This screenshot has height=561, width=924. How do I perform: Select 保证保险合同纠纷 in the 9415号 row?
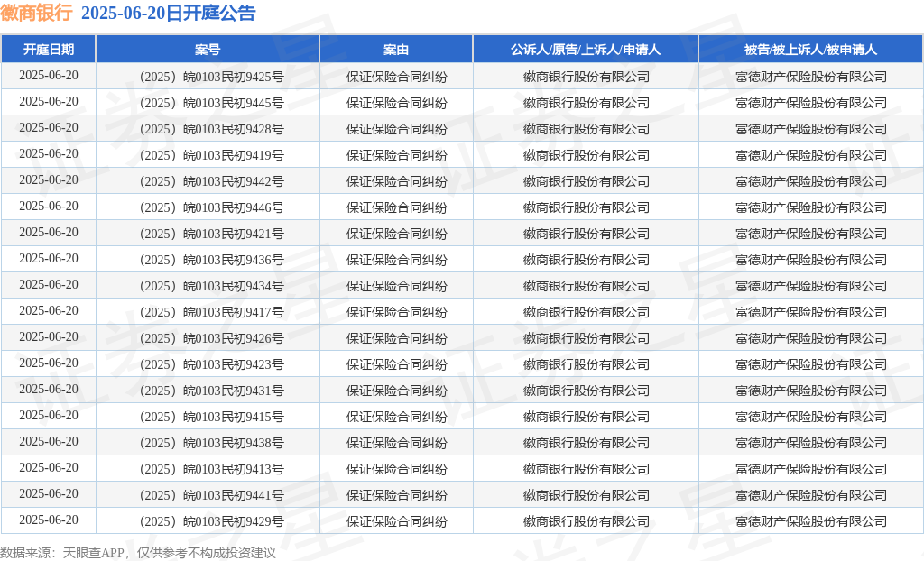pyautogui.click(x=397, y=418)
